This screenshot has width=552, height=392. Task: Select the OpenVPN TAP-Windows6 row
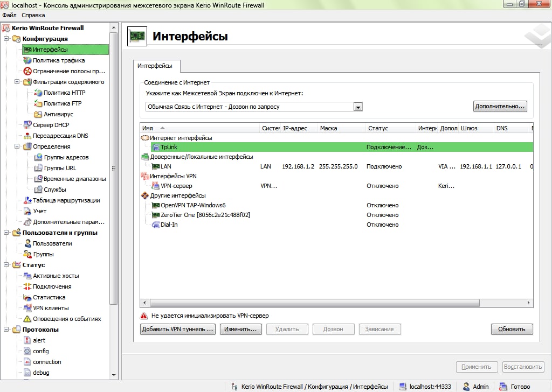tap(336, 205)
